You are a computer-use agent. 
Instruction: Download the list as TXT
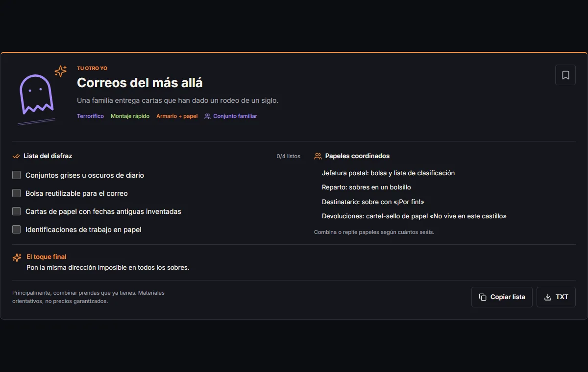[556, 297]
